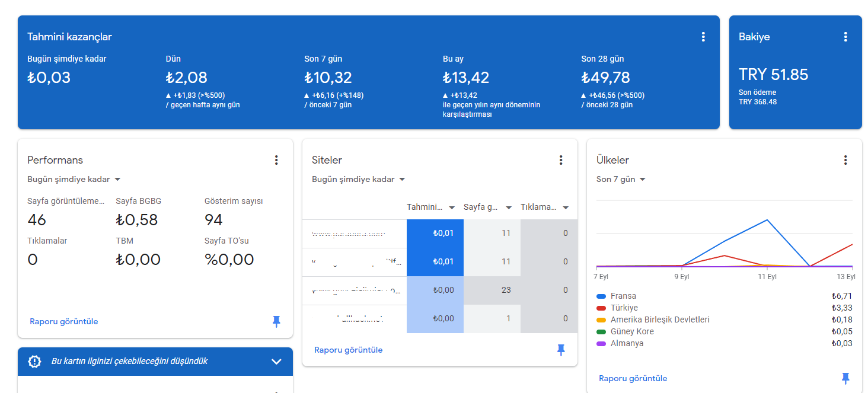This screenshot has height=393, width=868.
Task: Expand the 'Bu kartın ilginizi çekebileceğini düşündük' card
Action: 276,362
